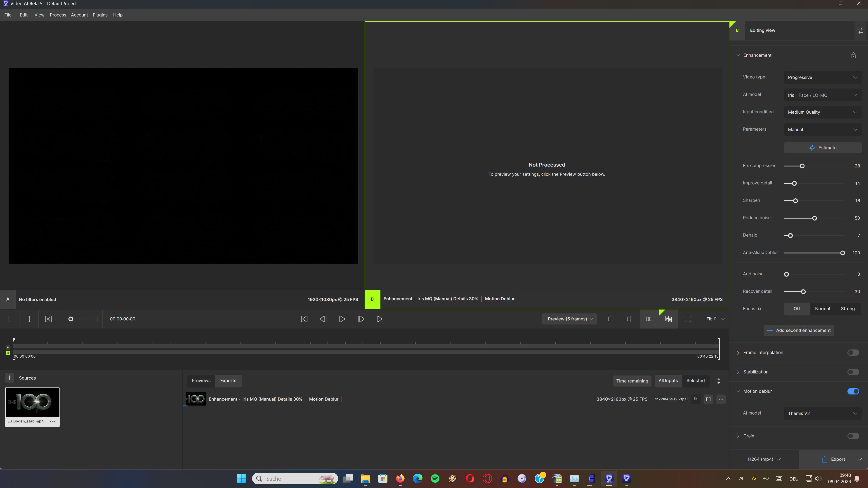Set the trim in-point bracket
Viewport: 868px width, 488px height.
pos(9,319)
